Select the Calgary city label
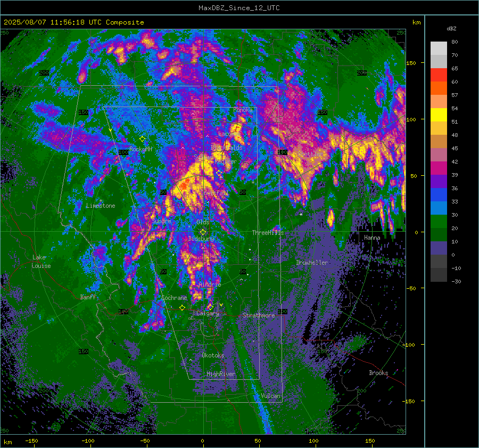 tap(208, 313)
